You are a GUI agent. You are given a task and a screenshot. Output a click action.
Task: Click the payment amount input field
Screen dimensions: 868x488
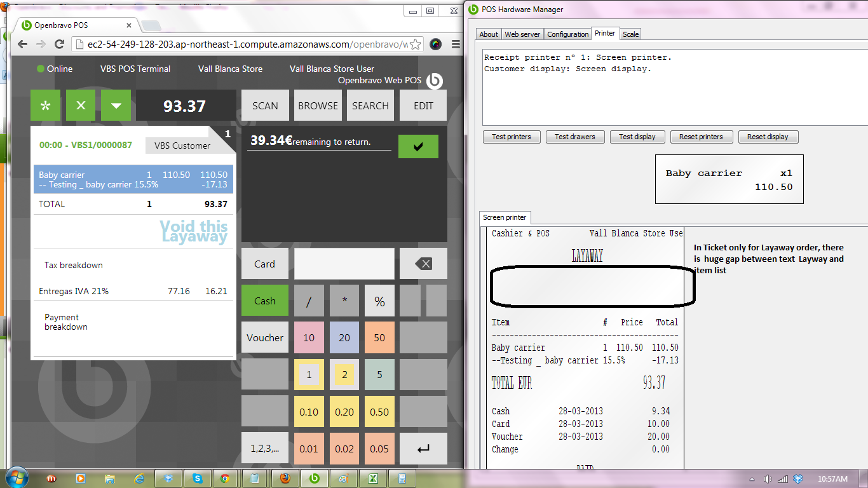344,264
